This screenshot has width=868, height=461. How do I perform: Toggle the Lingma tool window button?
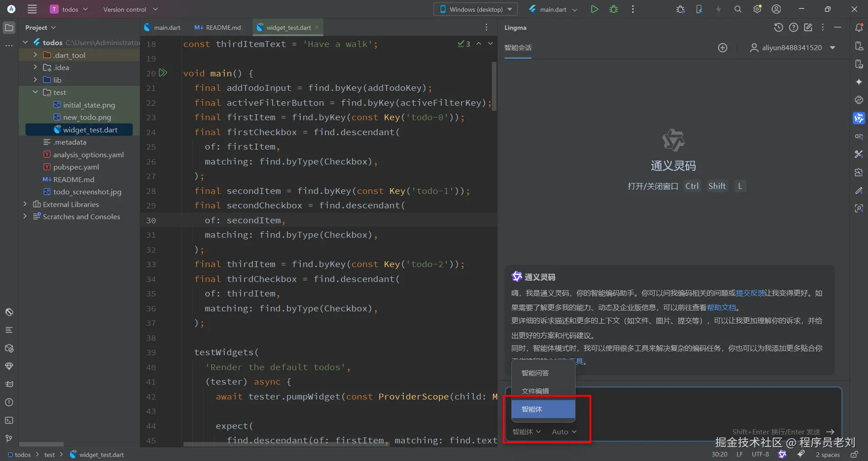(859, 118)
